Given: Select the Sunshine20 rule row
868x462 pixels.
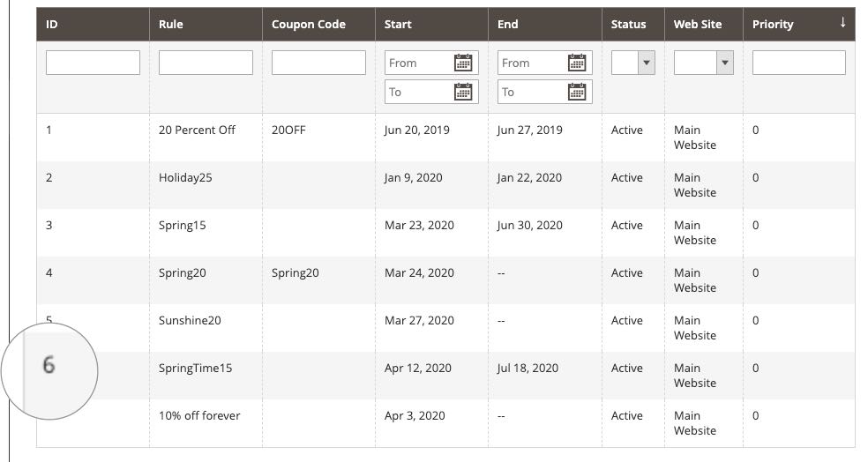Looking at the screenshot, I should pos(190,321).
